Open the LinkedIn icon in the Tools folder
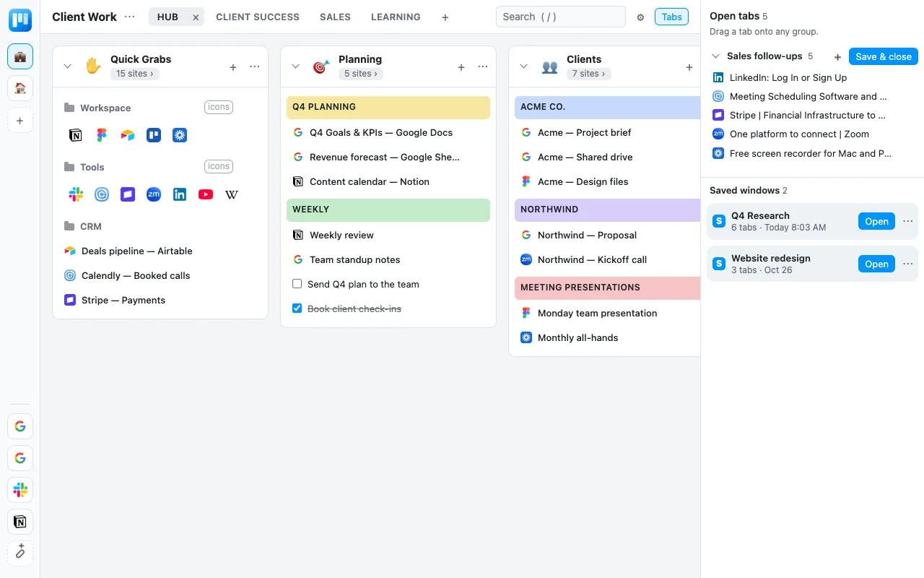 click(180, 194)
